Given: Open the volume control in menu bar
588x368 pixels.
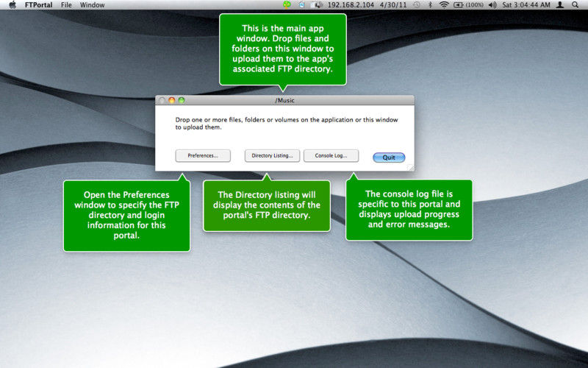Looking at the screenshot, I should pos(492,5).
